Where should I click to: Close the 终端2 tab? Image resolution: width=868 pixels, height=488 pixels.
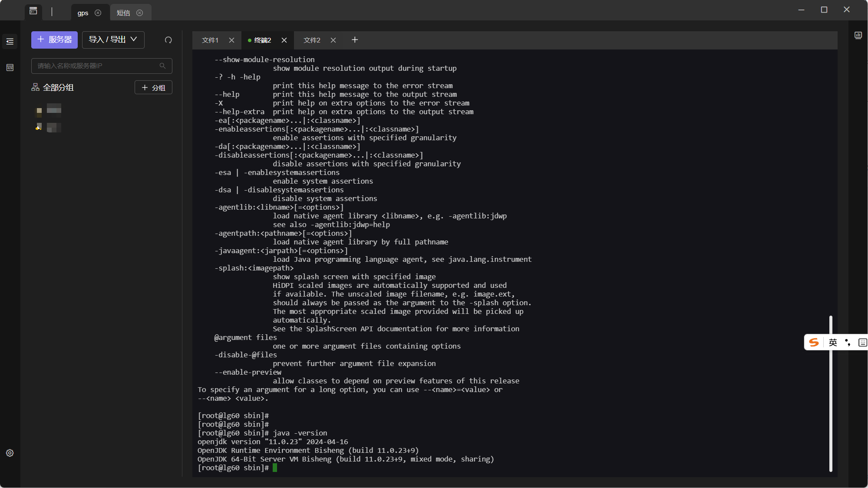click(x=284, y=40)
